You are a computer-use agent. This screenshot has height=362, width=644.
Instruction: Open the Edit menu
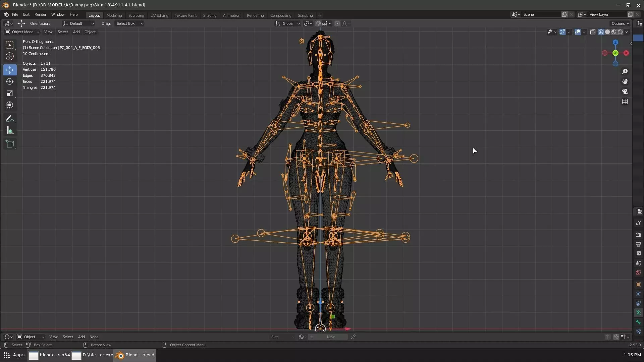(26, 14)
